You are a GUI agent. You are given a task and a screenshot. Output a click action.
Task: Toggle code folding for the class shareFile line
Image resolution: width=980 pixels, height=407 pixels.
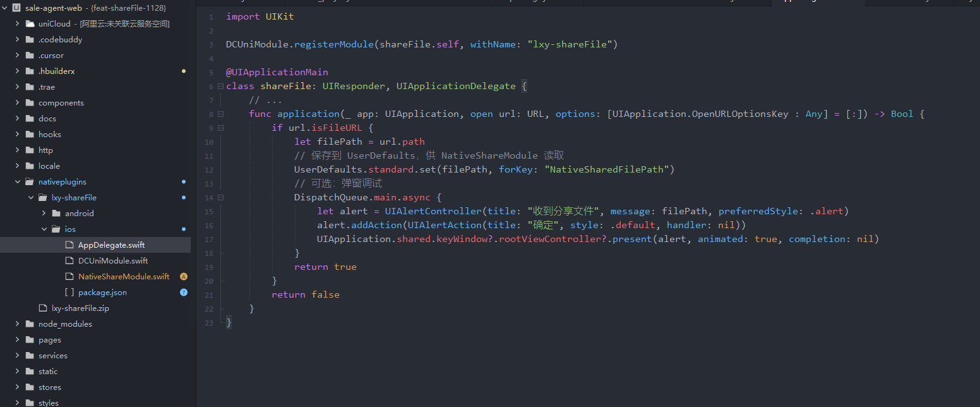pos(220,86)
